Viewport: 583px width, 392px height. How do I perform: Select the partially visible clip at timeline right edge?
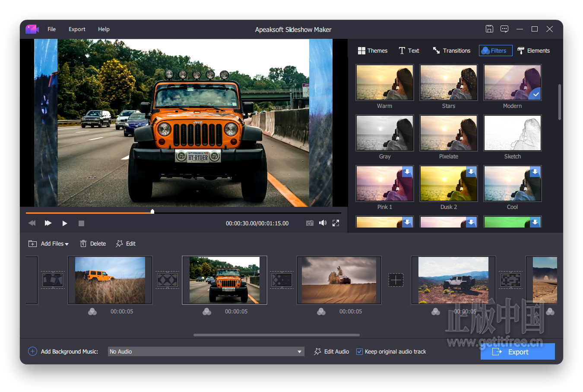point(542,280)
